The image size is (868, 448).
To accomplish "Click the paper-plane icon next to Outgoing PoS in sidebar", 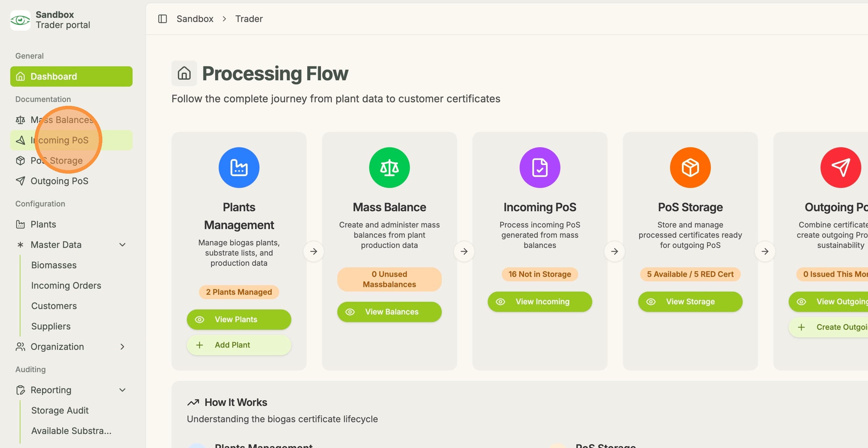I will [x=20, y=181].
